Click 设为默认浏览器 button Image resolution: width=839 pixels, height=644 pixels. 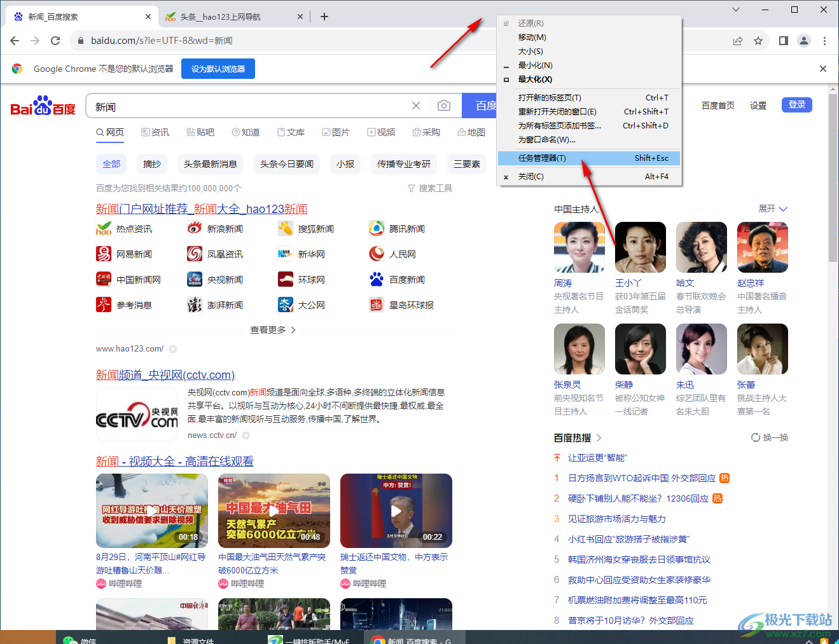click(218, 69)
